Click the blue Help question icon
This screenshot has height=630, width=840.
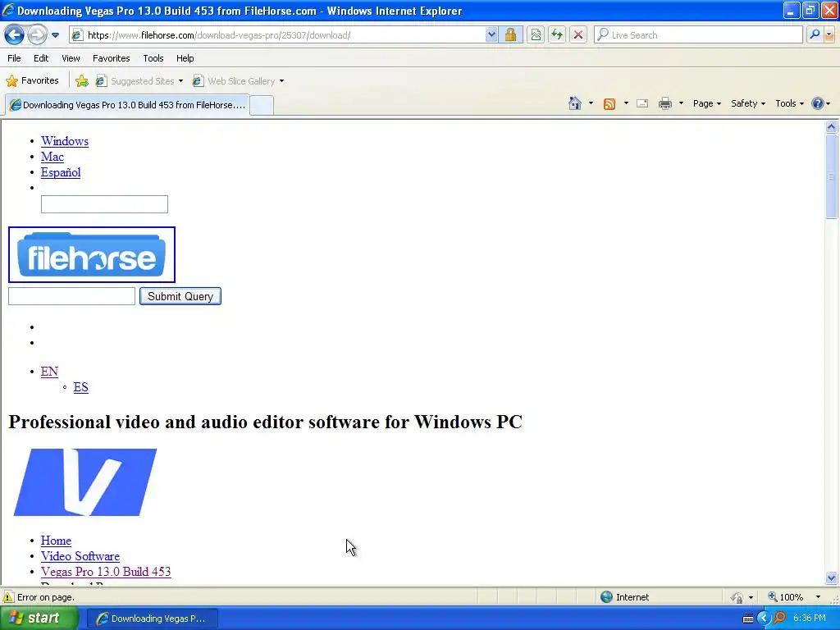[818, 103]
